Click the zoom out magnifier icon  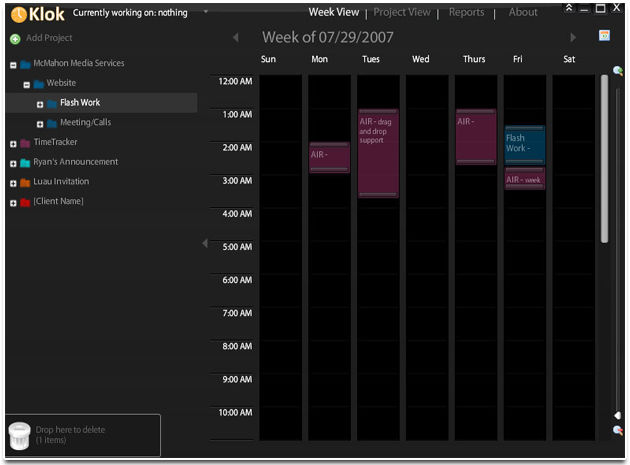point(618,430)
